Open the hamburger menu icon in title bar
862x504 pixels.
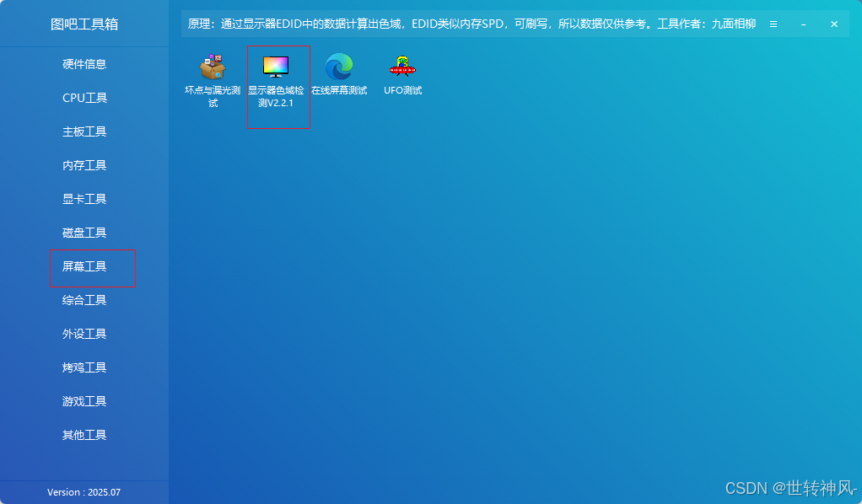tap(773, 24)
